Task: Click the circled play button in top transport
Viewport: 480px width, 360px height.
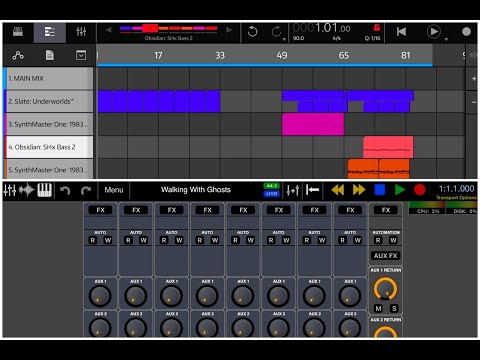Action: 433,32
